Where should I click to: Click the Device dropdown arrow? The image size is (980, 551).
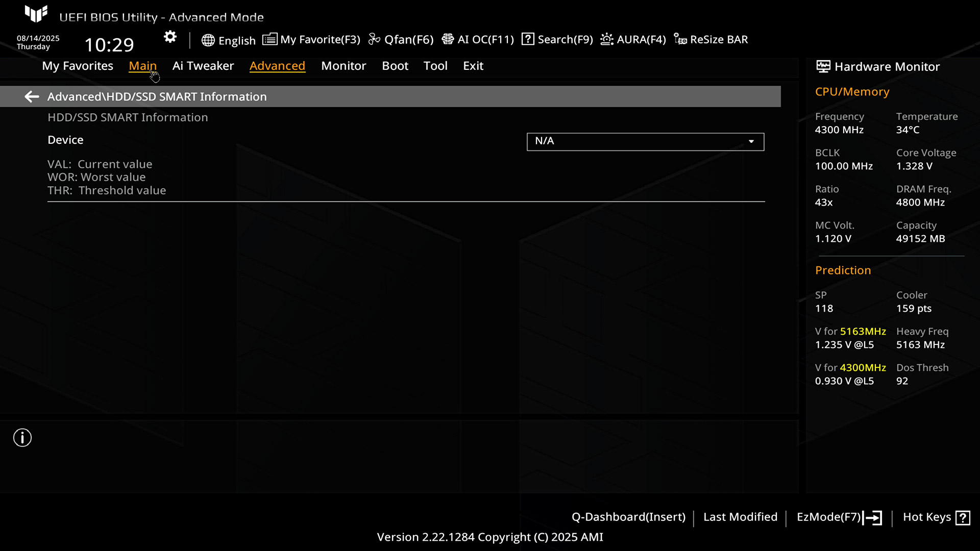click(x=751, y=141)
